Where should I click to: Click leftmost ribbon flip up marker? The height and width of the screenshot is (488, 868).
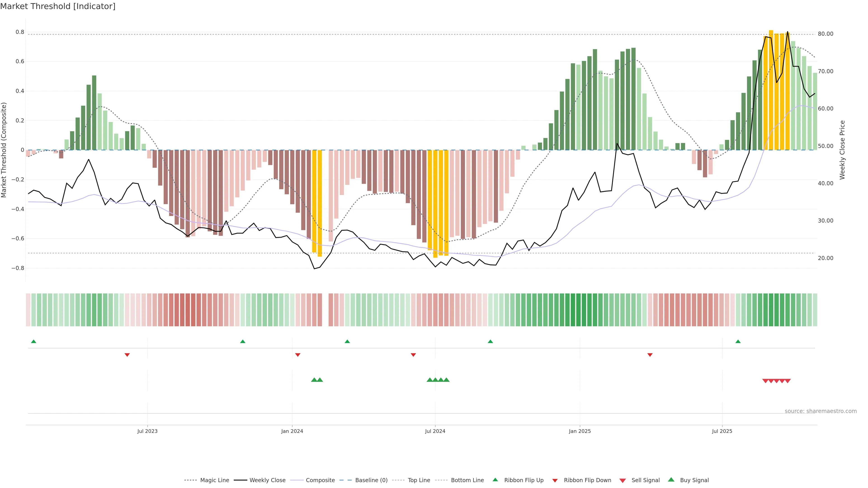33,342
